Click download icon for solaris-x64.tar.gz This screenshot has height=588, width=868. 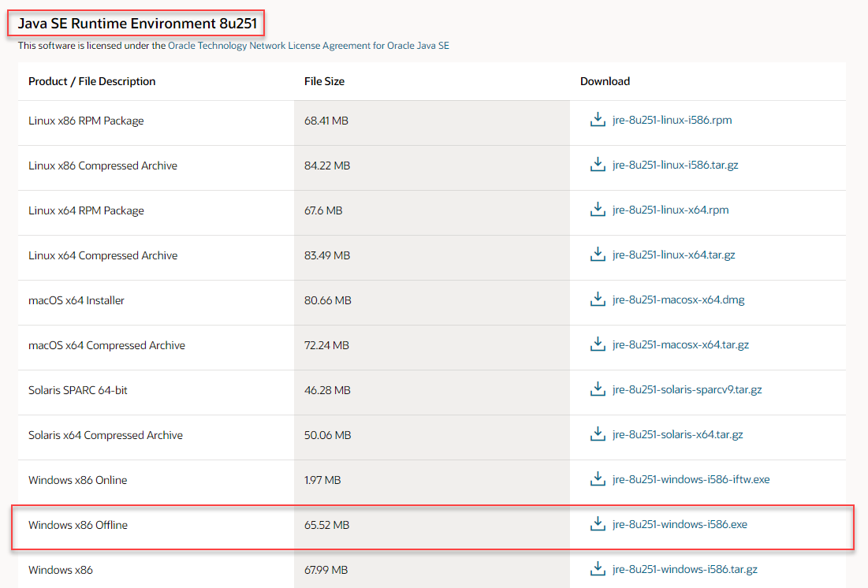(x=598, y=434)
